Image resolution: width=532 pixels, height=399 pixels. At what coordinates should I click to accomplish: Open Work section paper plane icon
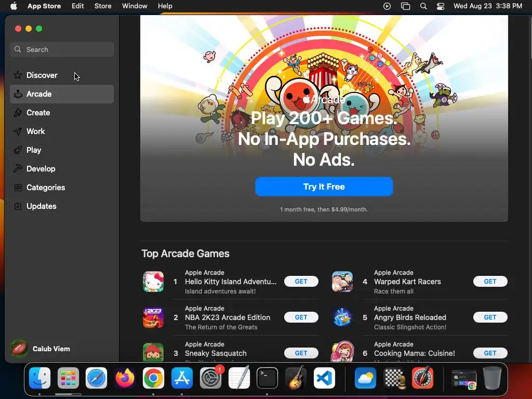click(x=18, y=131)
